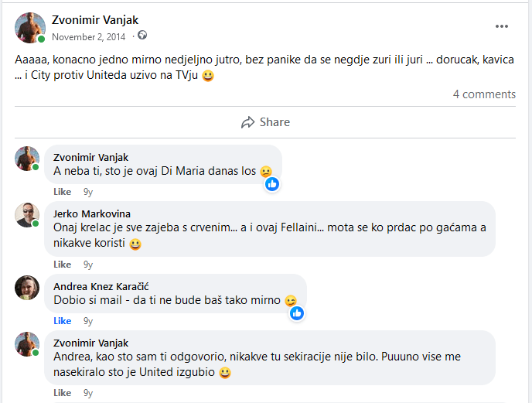Open the post options three-dot menu
Screen dimensions: 532x403
coord(502,26)
